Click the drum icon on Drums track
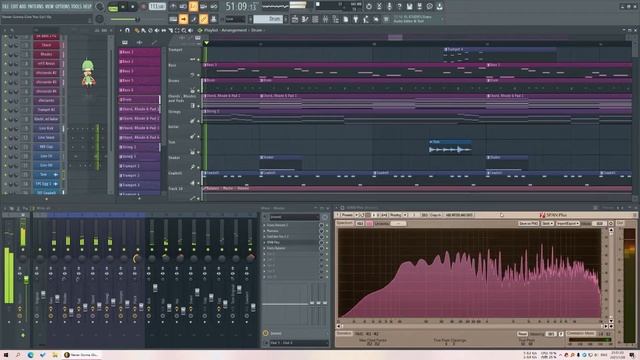Screen dimensions: 640x360 (192, 90)
